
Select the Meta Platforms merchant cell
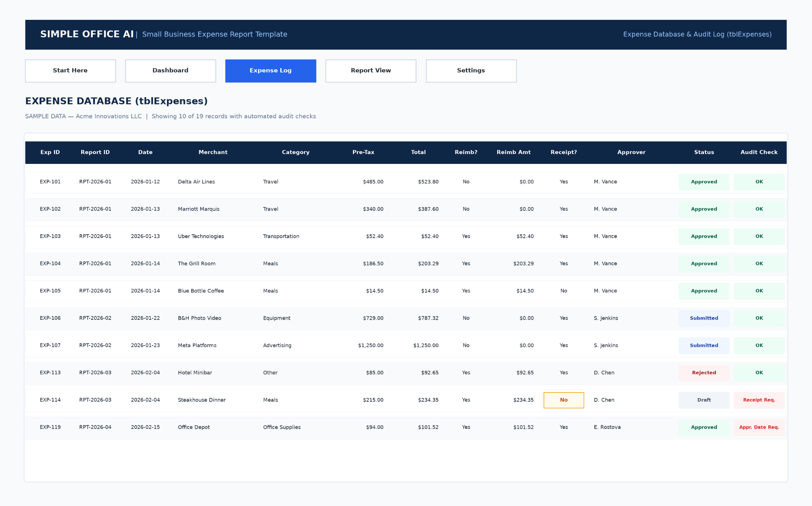(197, 346)
